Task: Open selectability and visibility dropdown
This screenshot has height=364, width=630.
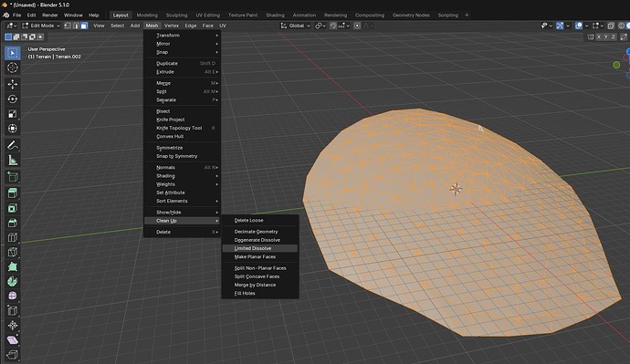Action: (547, 26)
